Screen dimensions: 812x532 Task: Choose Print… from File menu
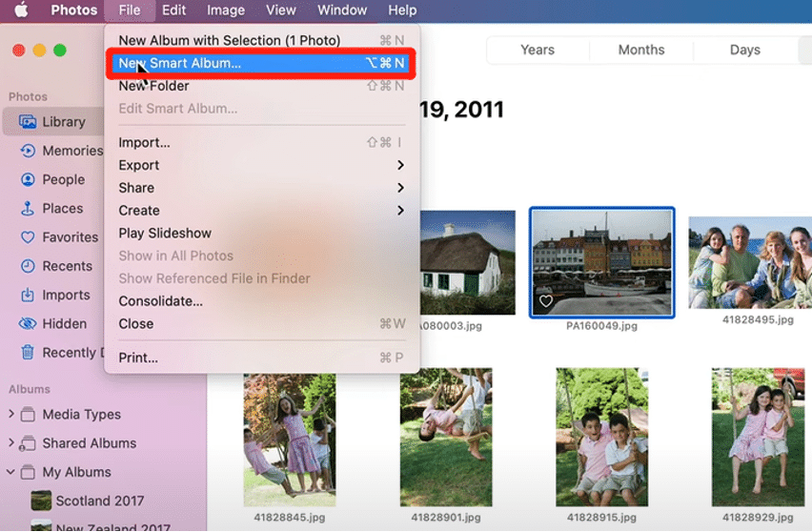[261, 358]
